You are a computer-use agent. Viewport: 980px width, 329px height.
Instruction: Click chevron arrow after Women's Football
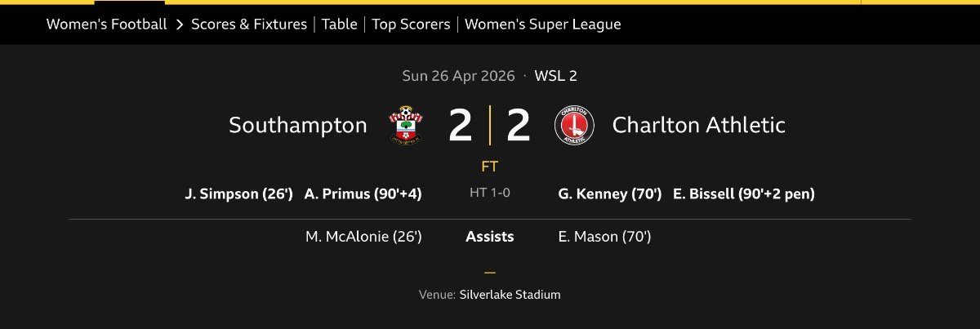pos(179,24)
